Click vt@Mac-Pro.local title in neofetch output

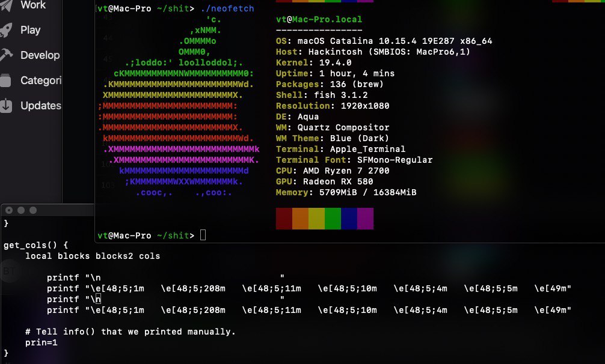pos(319,19)
